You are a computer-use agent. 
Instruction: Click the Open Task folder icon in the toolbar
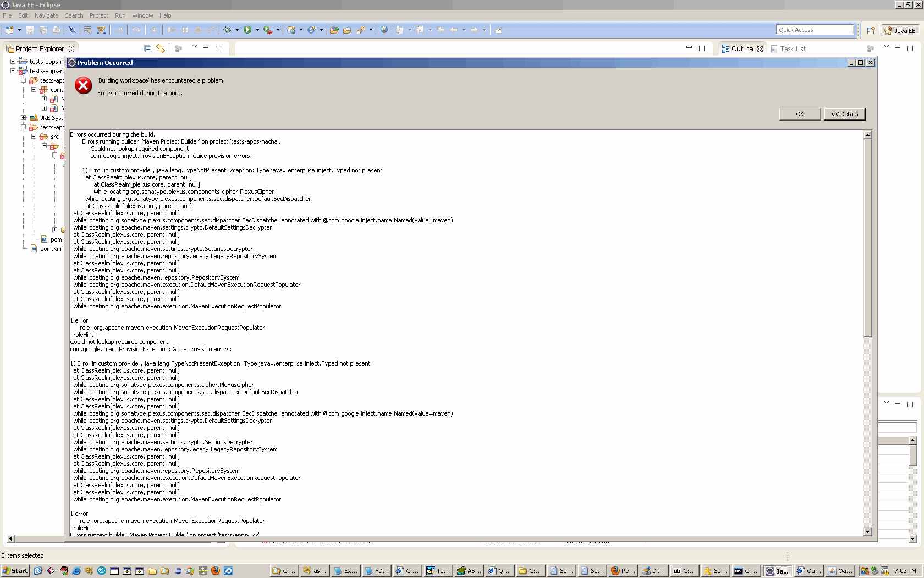[x=347, y=30]
